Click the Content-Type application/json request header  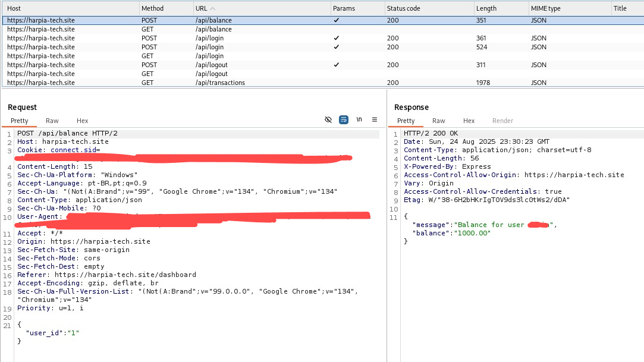coord(80,200)
